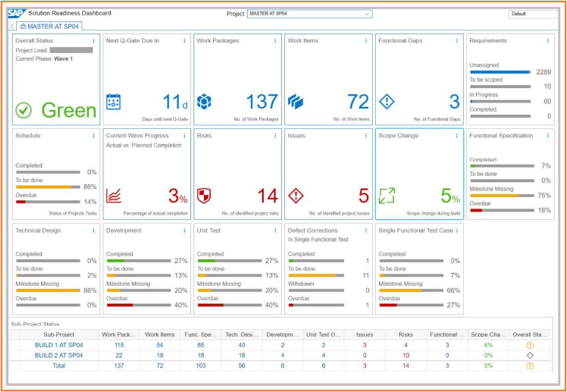Click the green checkmark status icon
This screenshot has height=392, width=567.
pos(24,111)
